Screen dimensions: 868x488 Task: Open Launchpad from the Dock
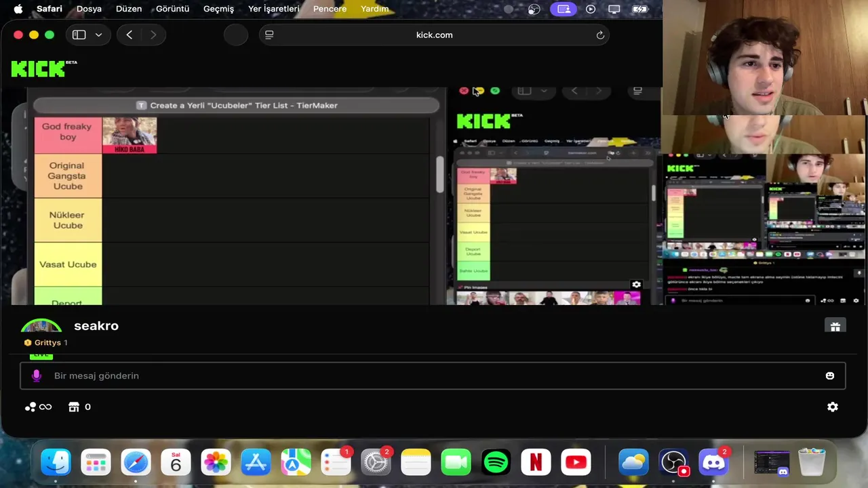(x=96, y=463)
